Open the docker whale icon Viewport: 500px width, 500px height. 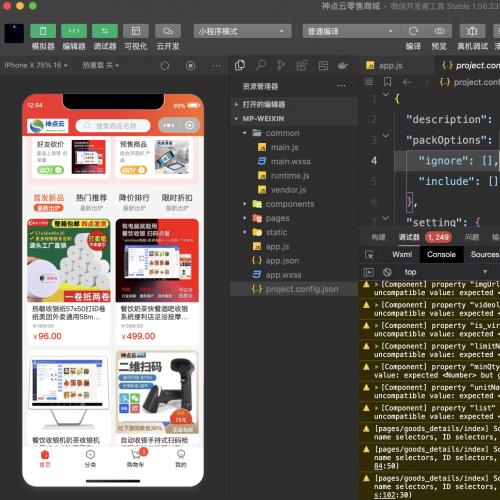pyautogui.click(x=343, y=65)
